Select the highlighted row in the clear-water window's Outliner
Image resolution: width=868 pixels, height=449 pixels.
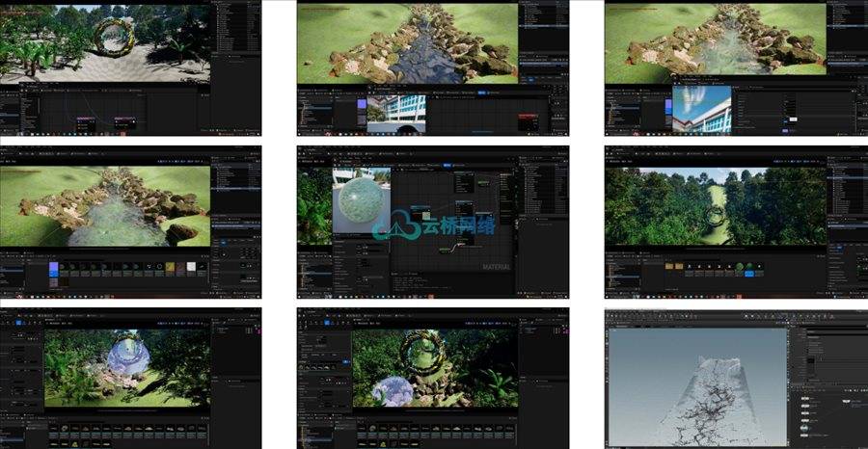(x=236, y=189)
